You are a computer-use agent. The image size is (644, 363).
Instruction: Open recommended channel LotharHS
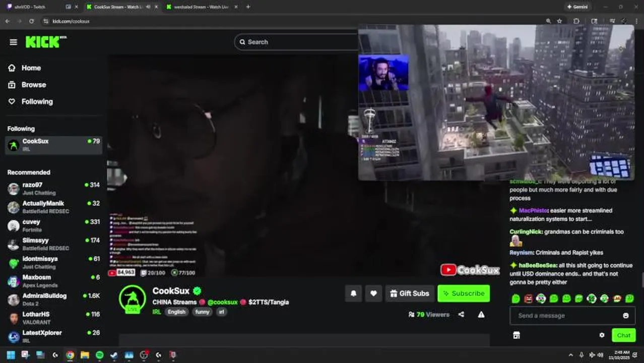coord(53,318)
